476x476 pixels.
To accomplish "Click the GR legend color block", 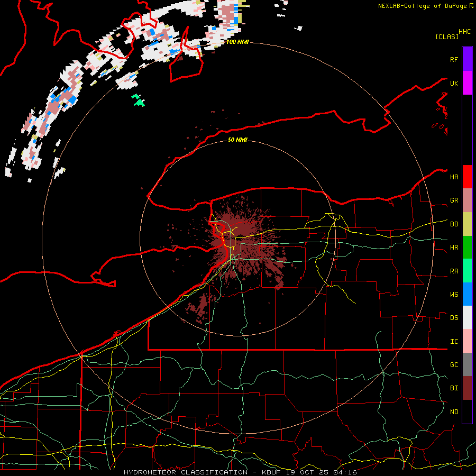I will pyautogui.click(x=467, y=200).
